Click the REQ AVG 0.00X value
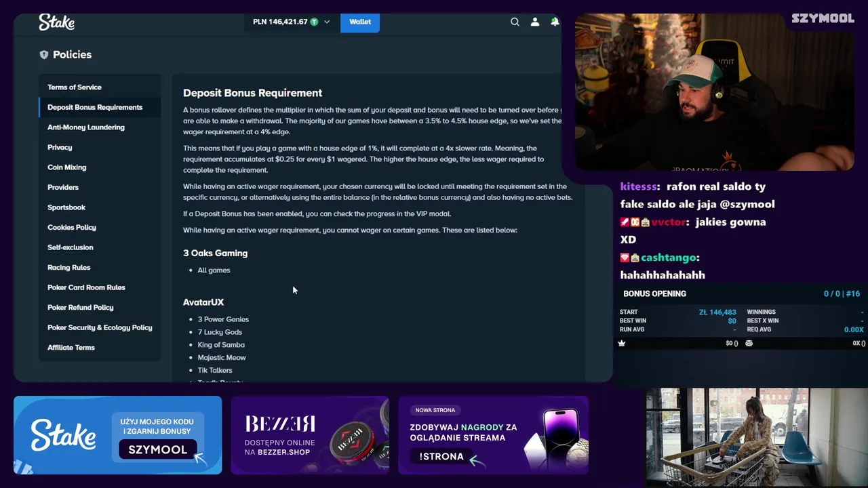This screenshot has width=868, height=488. click(x=854, y=330)
